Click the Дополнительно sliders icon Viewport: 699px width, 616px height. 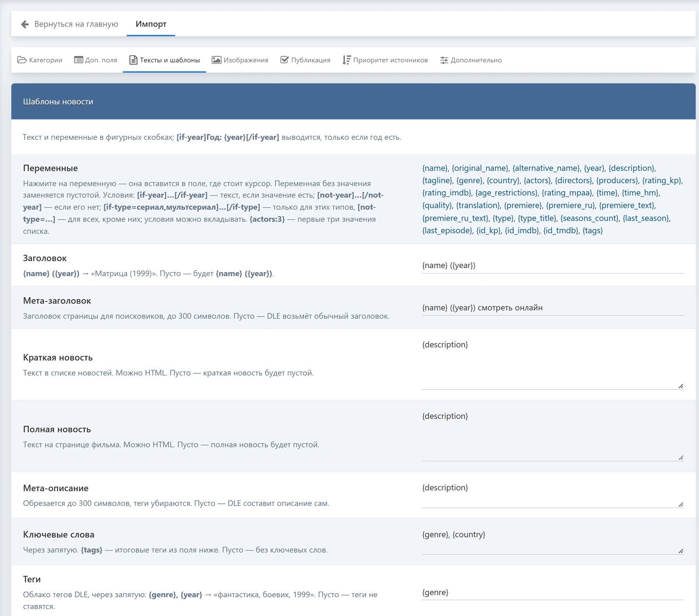[444, 60]
